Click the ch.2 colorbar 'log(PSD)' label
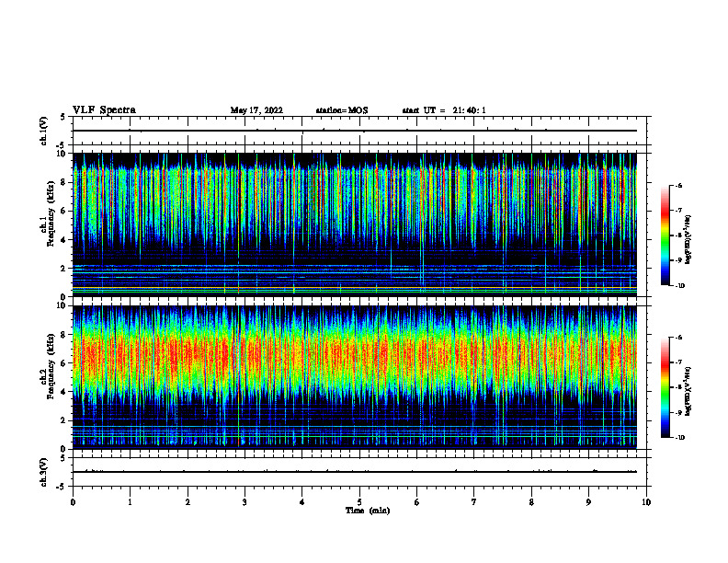Image resolution: width=728 pixels, height=563 pixels. point(688,391)
